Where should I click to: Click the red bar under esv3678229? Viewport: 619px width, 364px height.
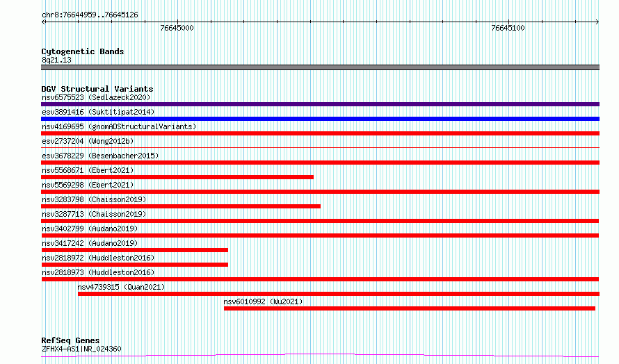click(x=320, y=163)
